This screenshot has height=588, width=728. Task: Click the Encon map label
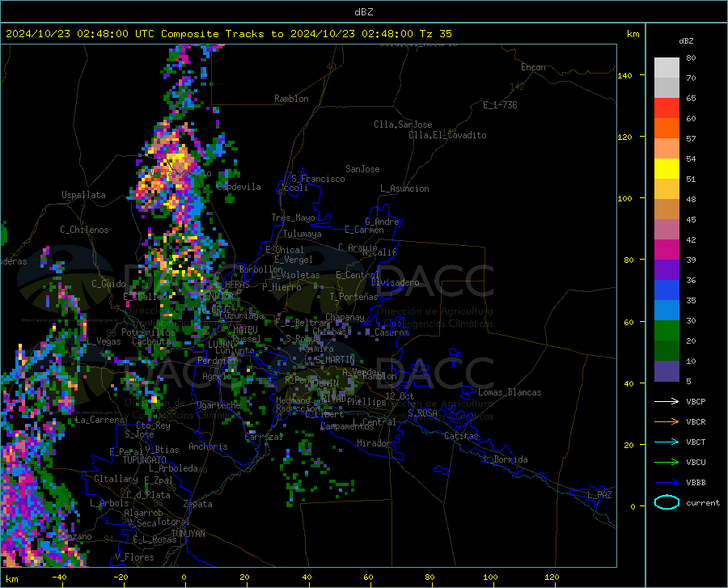533,67
